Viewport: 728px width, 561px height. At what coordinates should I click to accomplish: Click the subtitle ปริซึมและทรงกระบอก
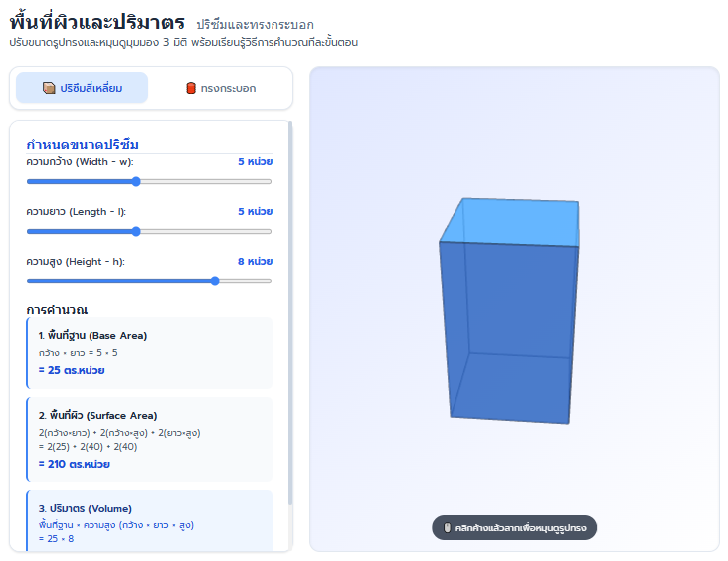(x=255, y=24)
